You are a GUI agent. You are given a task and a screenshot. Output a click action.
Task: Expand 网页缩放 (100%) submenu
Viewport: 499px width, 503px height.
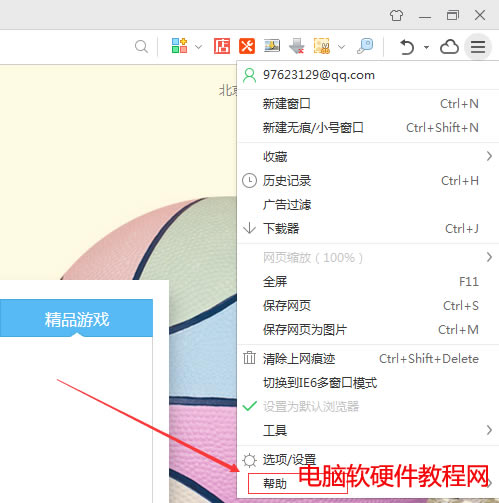click(x=368, y=258)
